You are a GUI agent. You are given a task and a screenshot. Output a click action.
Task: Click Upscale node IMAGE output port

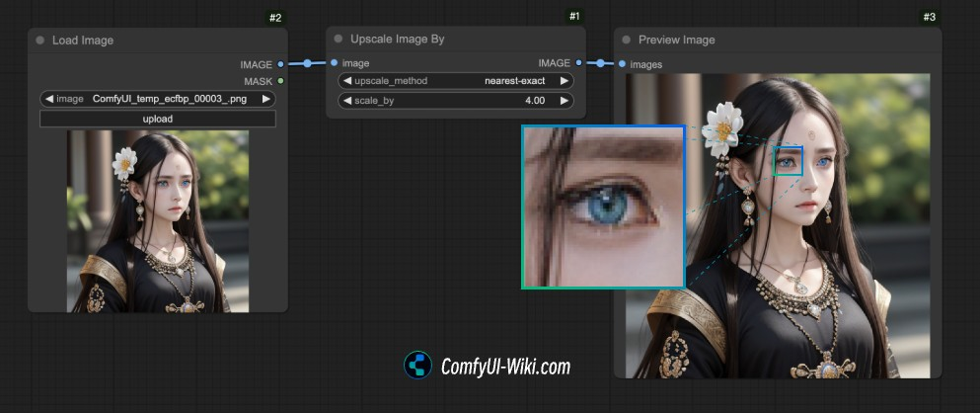[578, 63]
